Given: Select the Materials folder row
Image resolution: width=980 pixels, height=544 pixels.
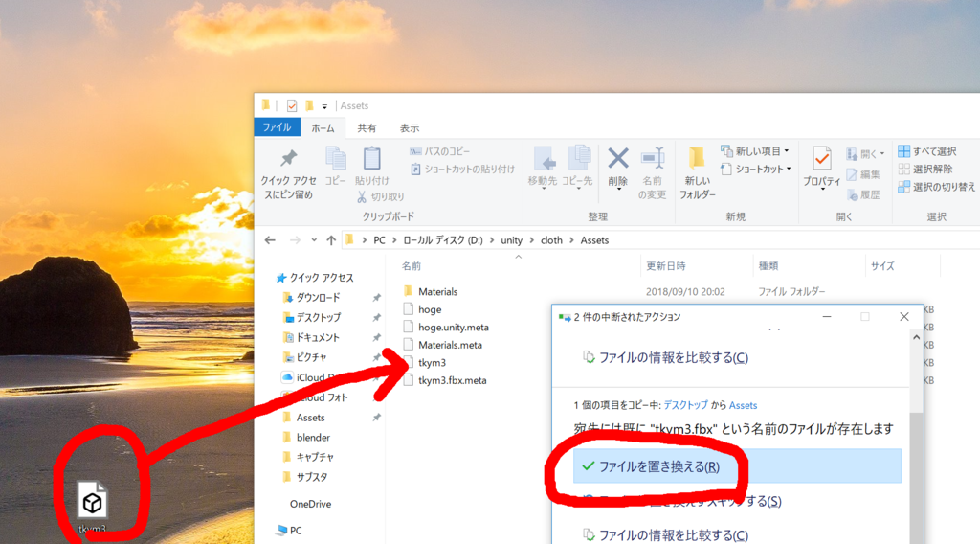Looking at the screenshot, I should point(430,291).
